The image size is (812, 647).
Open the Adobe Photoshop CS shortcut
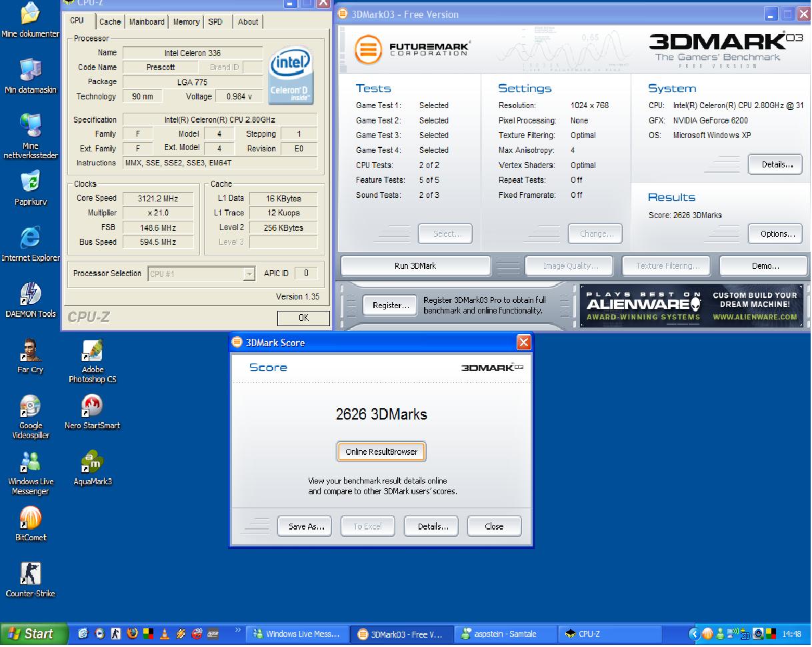click(92, 361)
